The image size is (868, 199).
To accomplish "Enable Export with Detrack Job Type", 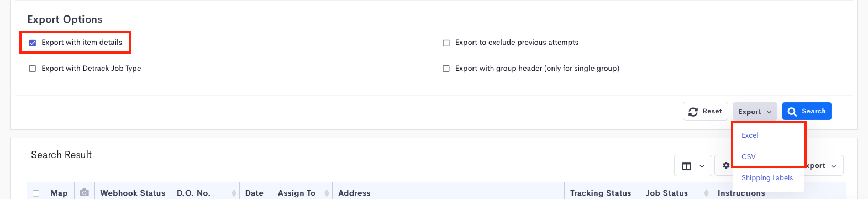I will coord(33,69).
